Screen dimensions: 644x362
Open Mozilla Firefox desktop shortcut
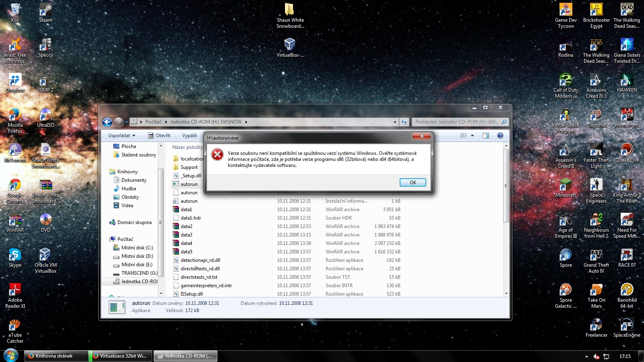[15, 121]
